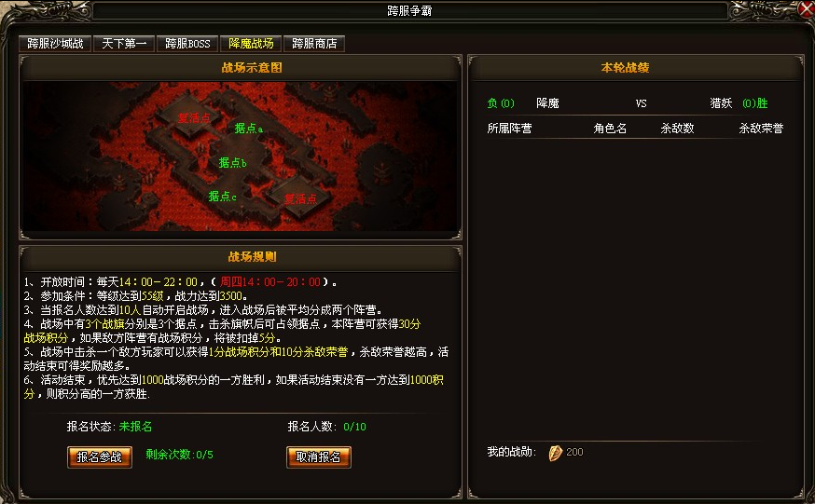Viewport: 815px width, 504px height.
Task: Click the gold 战勋 medal icon
Action: (x=555, y=453)
